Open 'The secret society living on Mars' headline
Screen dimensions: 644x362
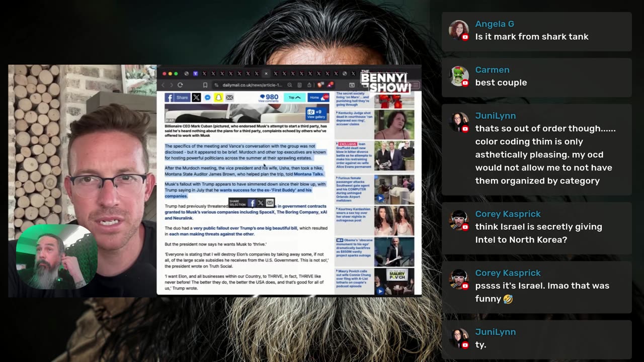(354, 99)
